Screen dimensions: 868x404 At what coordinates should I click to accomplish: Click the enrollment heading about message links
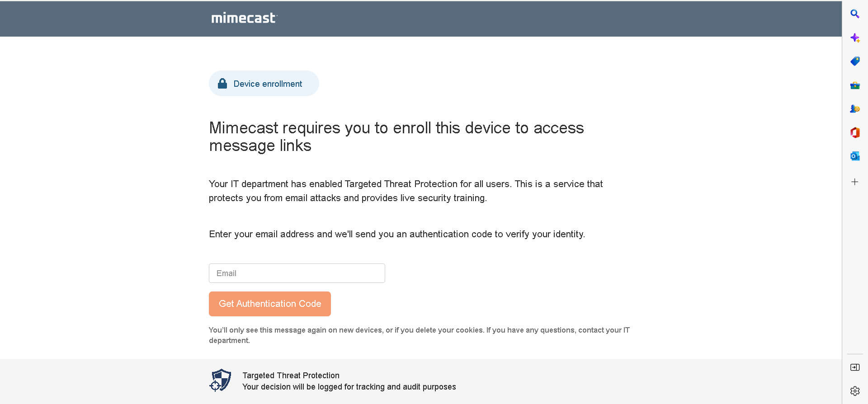(x=396, y=136)
